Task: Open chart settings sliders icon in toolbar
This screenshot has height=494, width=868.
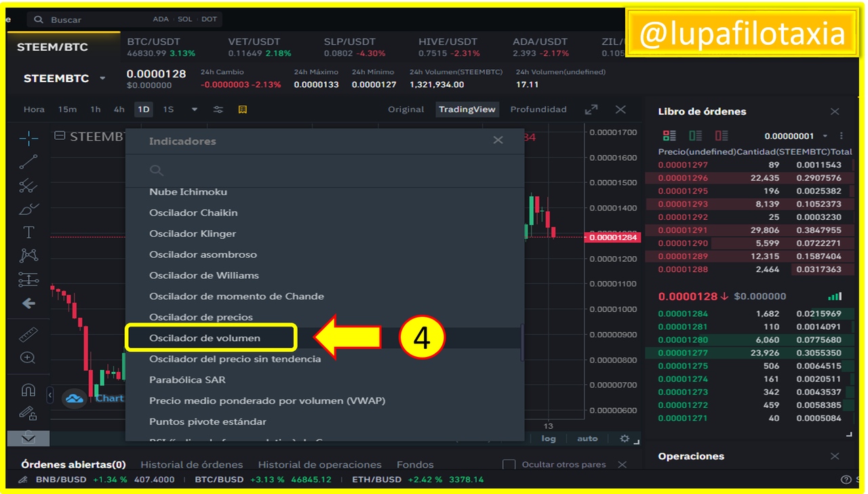Action: point(218,109)
